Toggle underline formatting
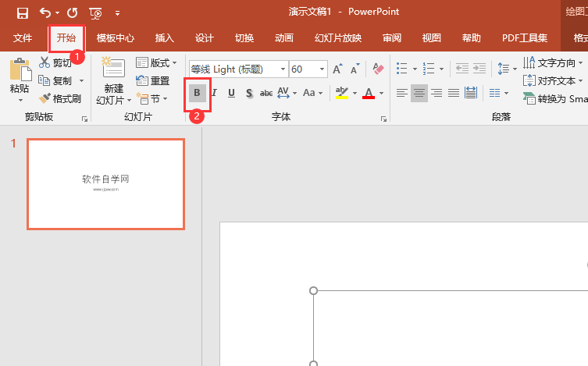 point(231,93)
